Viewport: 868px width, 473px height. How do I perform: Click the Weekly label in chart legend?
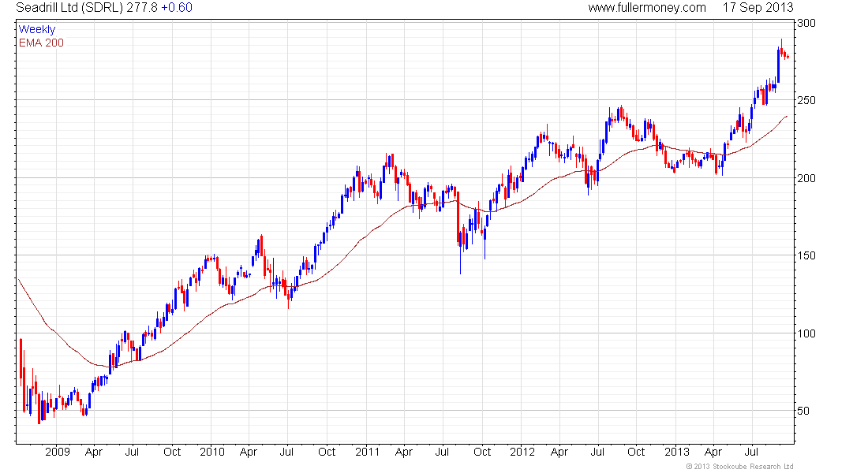pyautogui.click(x=37, y=30)
